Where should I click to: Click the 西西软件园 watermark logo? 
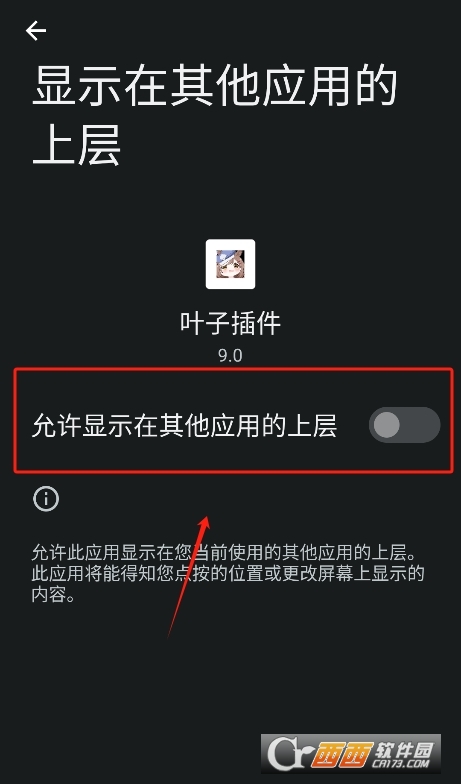350,754
